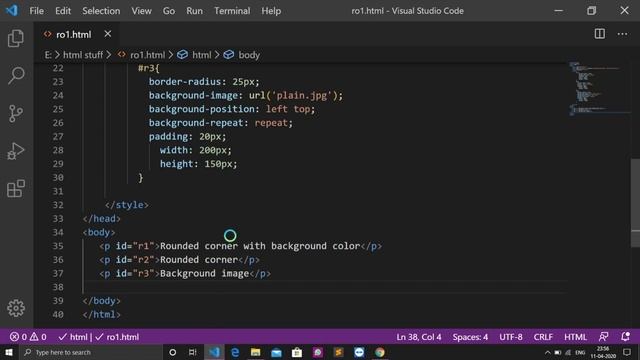Open Cortana from the taskbar

pyautogui.click(x=172, y=352)
